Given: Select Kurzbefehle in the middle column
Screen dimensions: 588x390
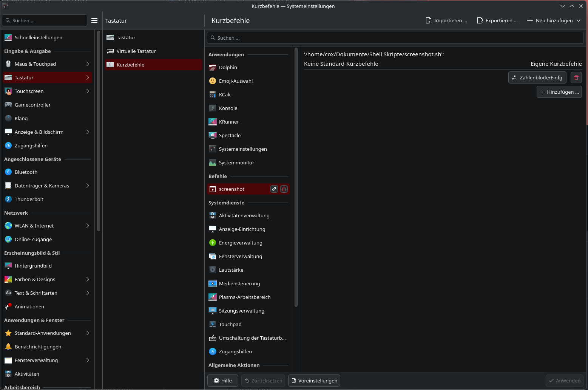Looking at the screenshot, I should pyautogui.click(x=153, y=65).
